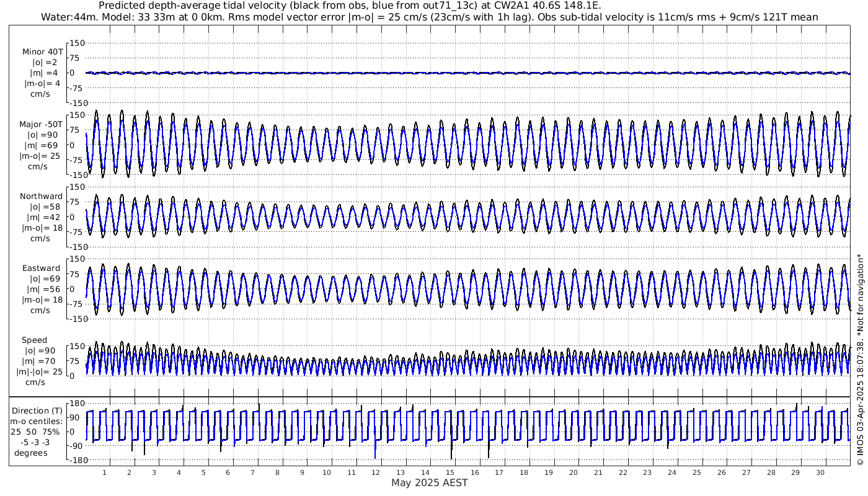
Task: Select the "-90" tick on Direction axis
Action: [77, 447]
